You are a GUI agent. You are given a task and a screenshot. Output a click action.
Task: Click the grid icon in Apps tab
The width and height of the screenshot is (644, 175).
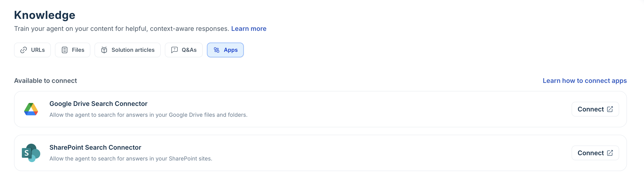(217, 50)
